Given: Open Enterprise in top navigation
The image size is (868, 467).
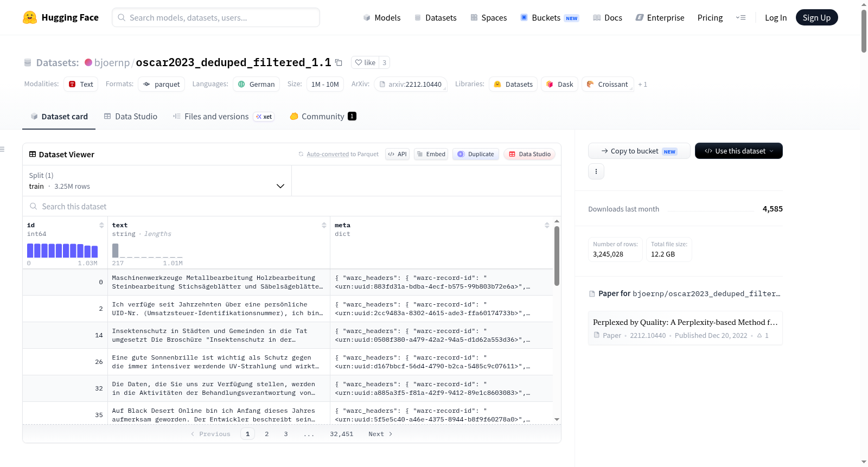Looking at the screenshot, I should (x=660, y=17).
